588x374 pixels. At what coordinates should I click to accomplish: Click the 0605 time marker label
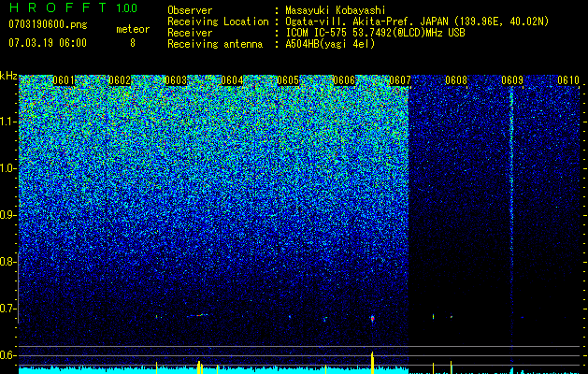coord(288,80)
